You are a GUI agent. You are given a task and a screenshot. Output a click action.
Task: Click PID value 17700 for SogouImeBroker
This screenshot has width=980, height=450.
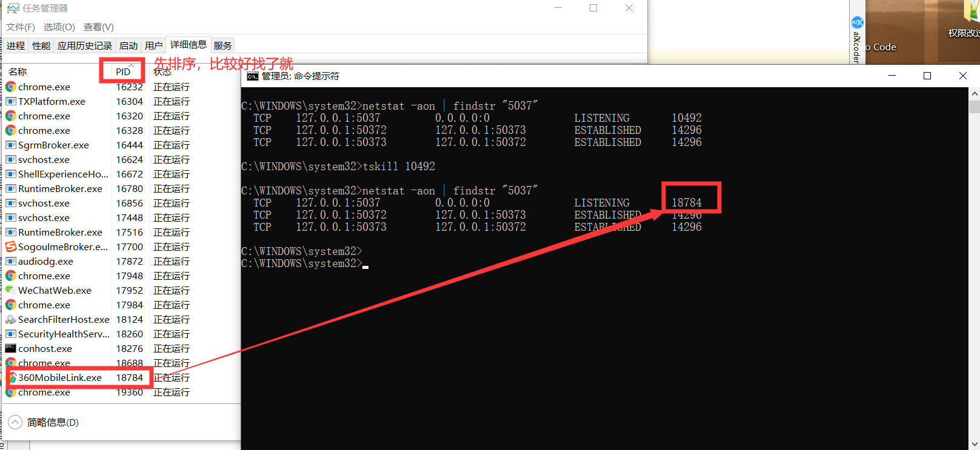130,247
